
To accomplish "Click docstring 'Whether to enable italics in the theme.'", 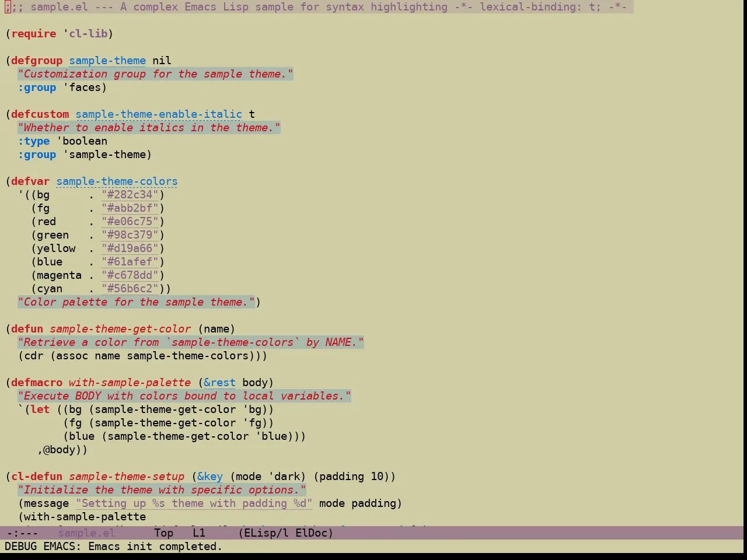I will tap(149, 128).
